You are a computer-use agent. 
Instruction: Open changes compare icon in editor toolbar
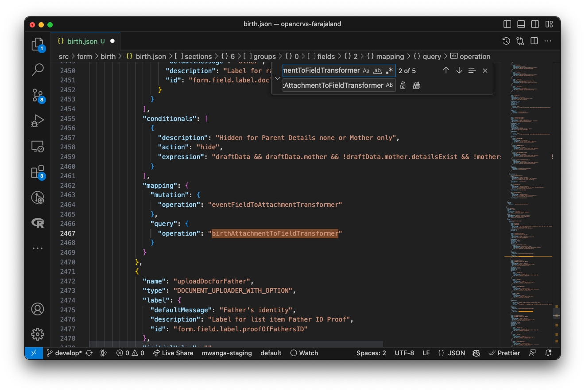click(520, 41)
